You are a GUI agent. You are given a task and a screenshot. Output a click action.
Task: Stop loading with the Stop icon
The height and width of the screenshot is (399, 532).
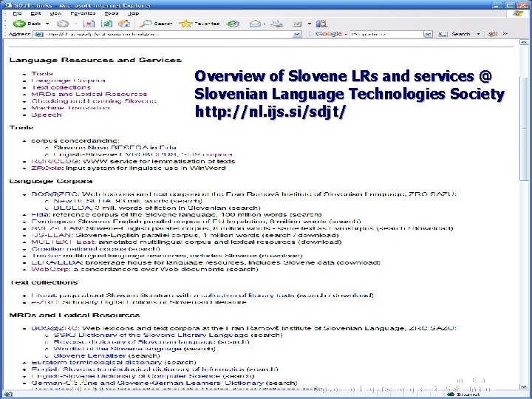point(89,24)
